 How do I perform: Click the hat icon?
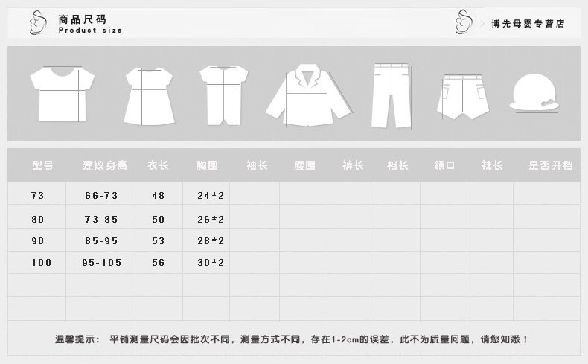coord(534,93)
